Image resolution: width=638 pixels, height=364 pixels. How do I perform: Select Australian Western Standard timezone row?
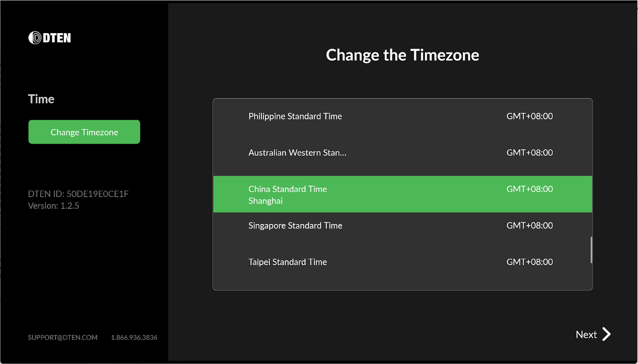click(x=403, y=153)
